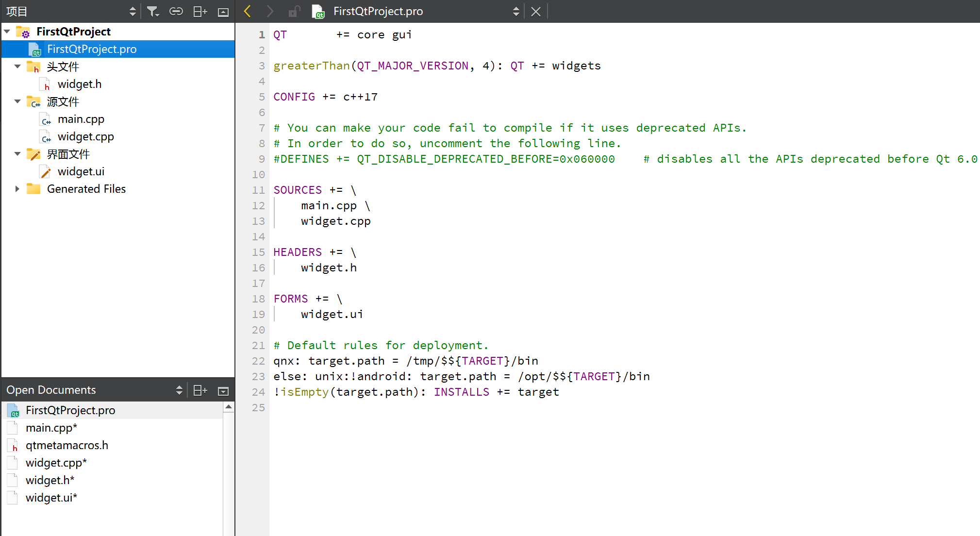The height and width of the screenshot is (536, 980).
Task: Place cursor on HEADERS keyword
Action: [298, 252]
